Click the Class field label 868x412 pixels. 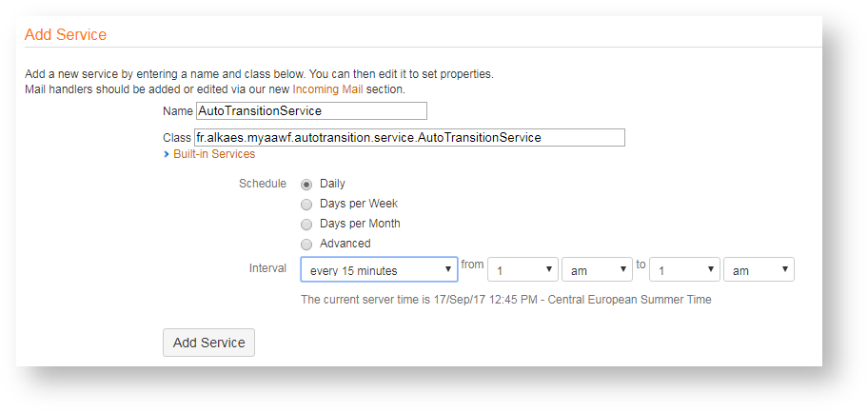177,138
